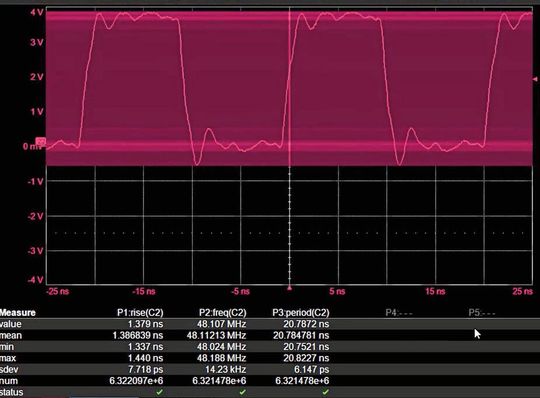Click the value row label
Image resolution: width=540 pixels, height=398 pixels.
11,324
